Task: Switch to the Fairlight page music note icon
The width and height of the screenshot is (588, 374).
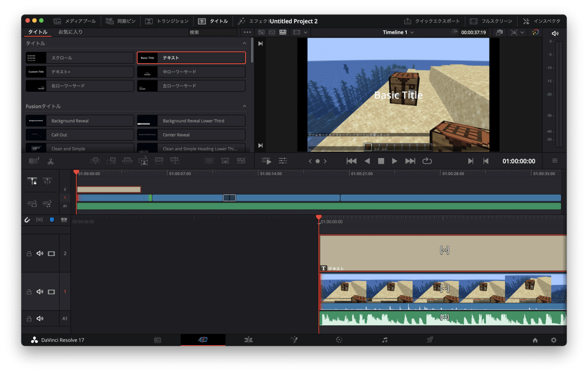Action: [385, 340]
